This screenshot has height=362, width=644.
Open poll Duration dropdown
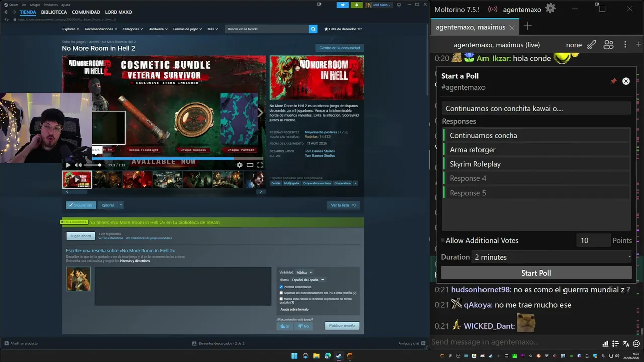[x=552, y=257]
